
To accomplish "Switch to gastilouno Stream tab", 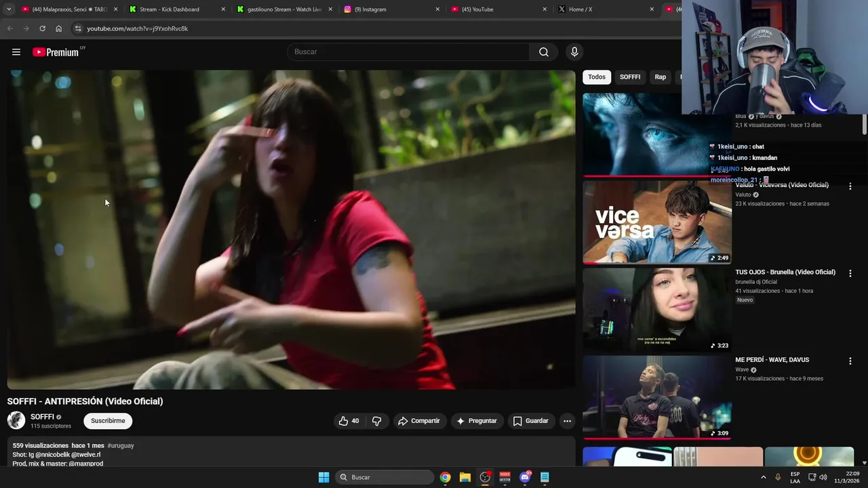I will (285, 9).
